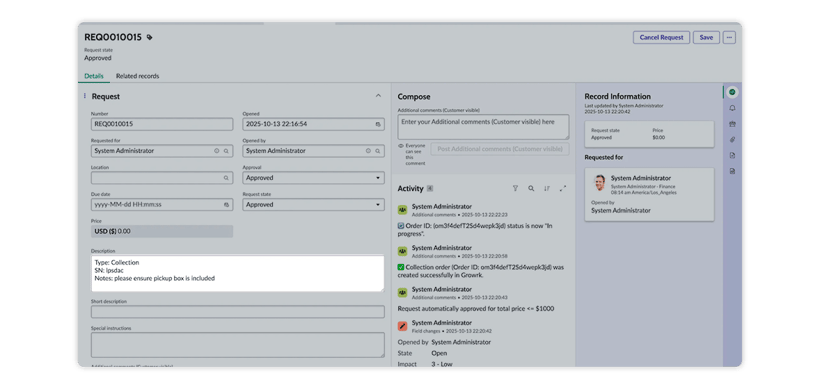Open calendar picker for Opened field
The height and width of the screenshot is (389, 820).
[378, 124]
